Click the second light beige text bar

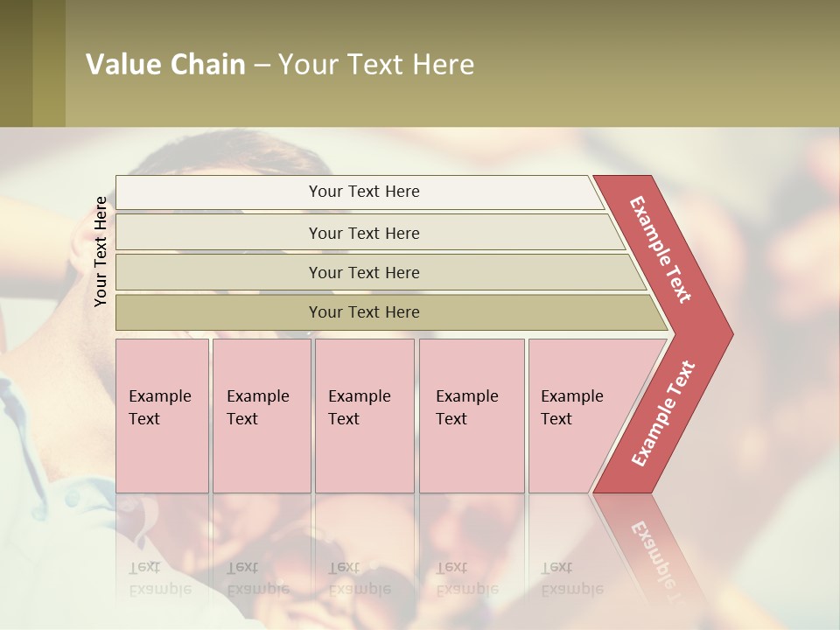tap(363, 233)
